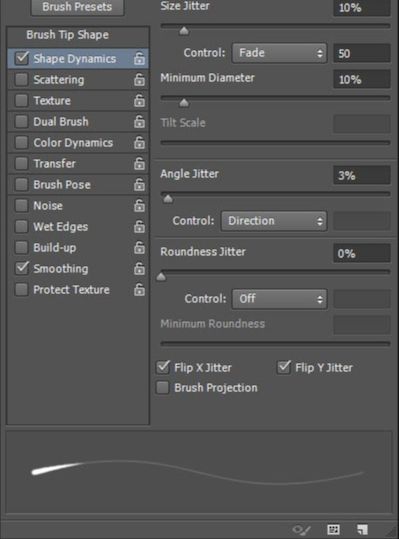Select the Wet Edges label

(60, 227)
